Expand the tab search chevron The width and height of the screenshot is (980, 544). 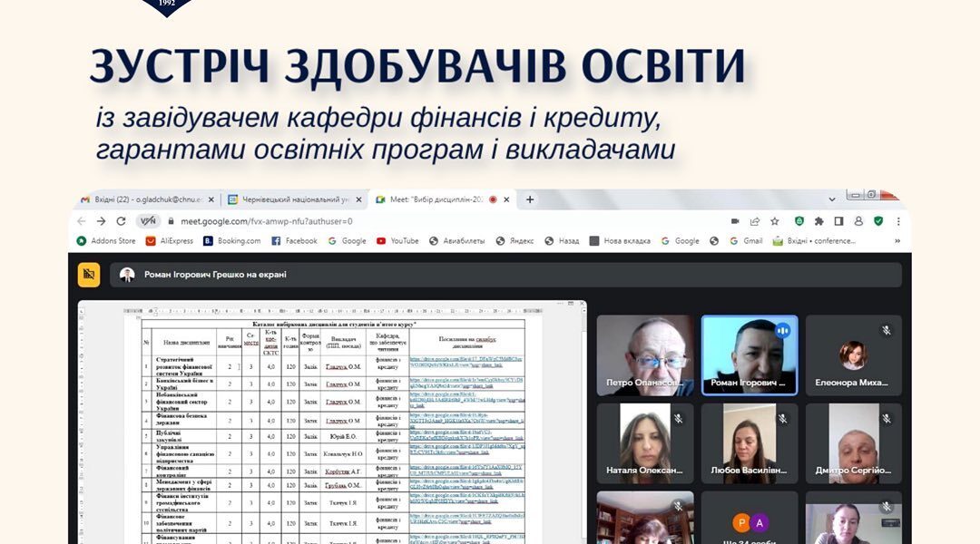[832, 199]
